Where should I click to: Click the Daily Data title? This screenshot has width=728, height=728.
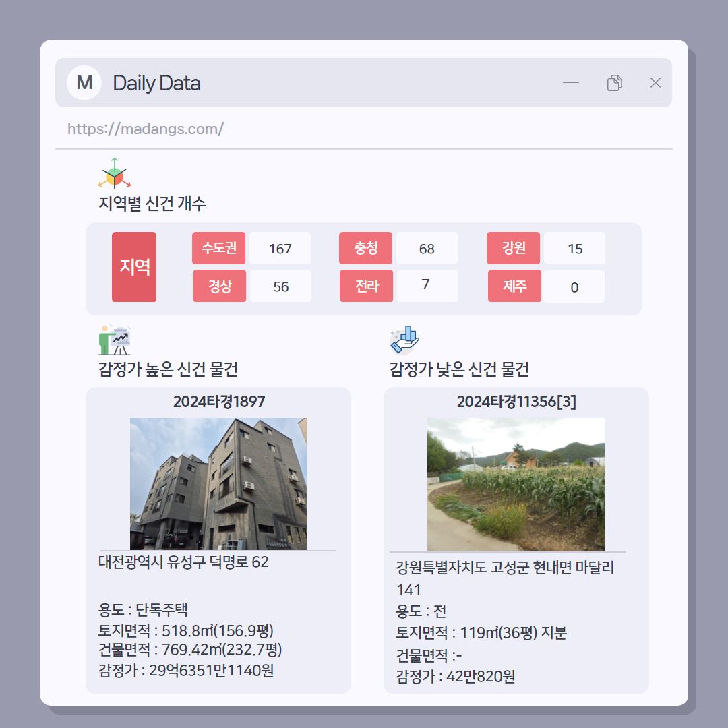tap(156, 83)
